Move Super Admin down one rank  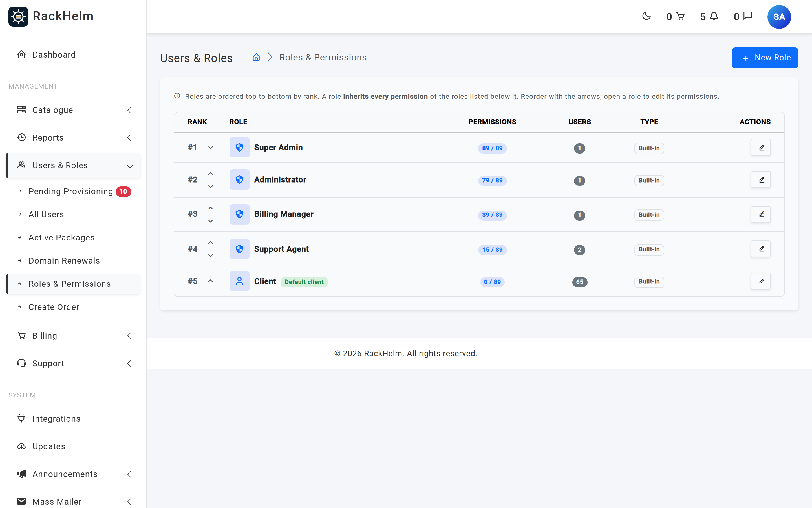point(210,148)
